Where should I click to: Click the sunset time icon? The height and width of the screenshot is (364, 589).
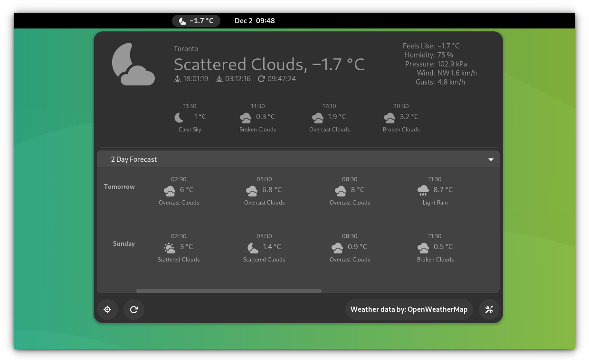219,79
